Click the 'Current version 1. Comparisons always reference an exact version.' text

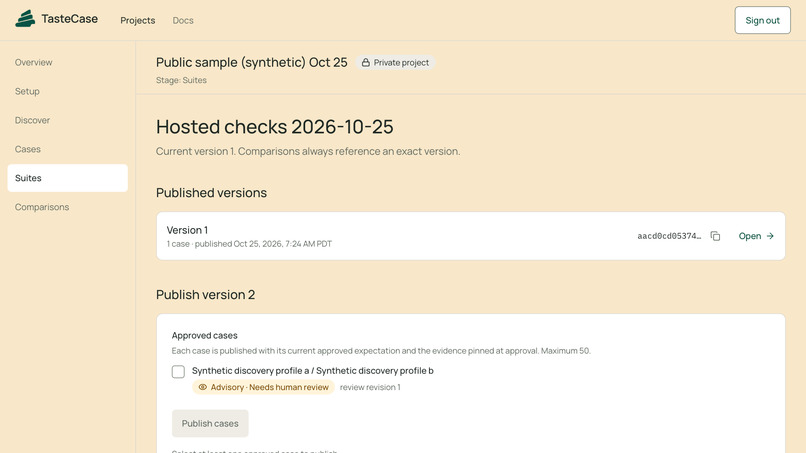pos(308,151)
